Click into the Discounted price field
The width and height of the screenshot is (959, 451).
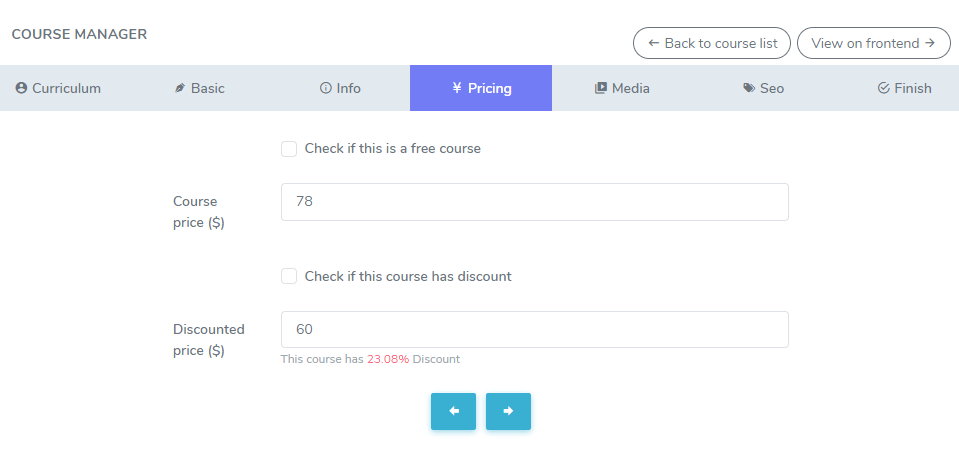[534, 330]
